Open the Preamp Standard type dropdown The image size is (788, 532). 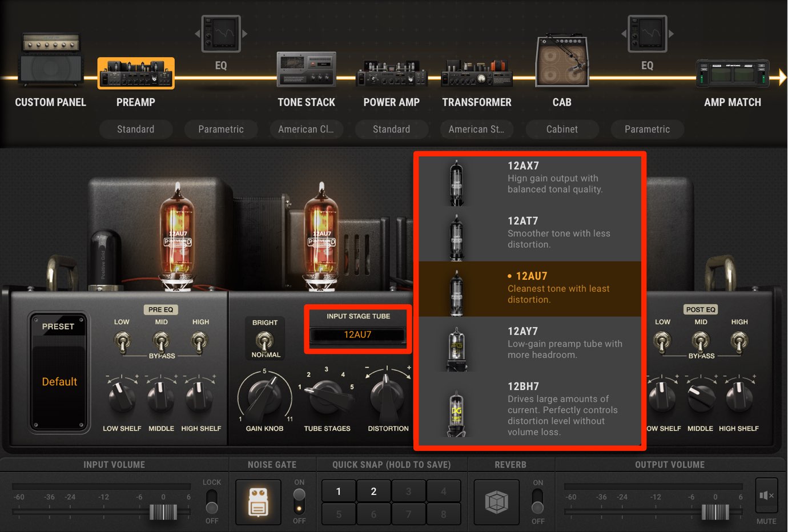tap(135, 129)
